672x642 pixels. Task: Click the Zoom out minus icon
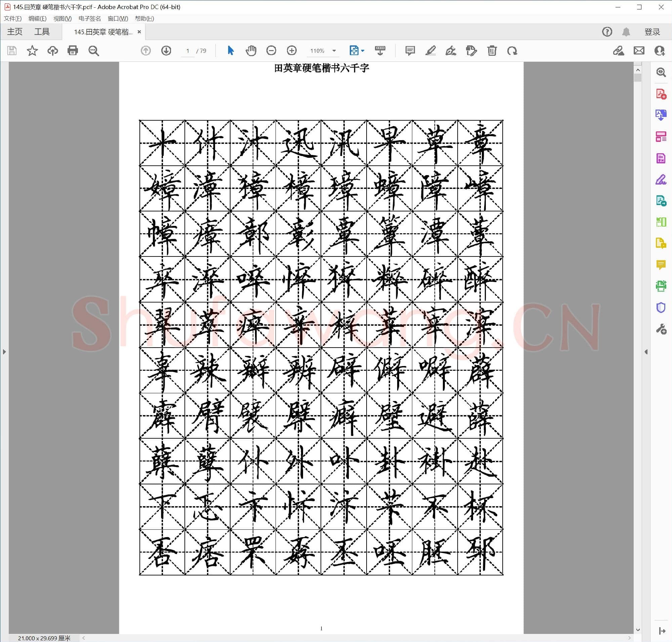tap(271, 51)
